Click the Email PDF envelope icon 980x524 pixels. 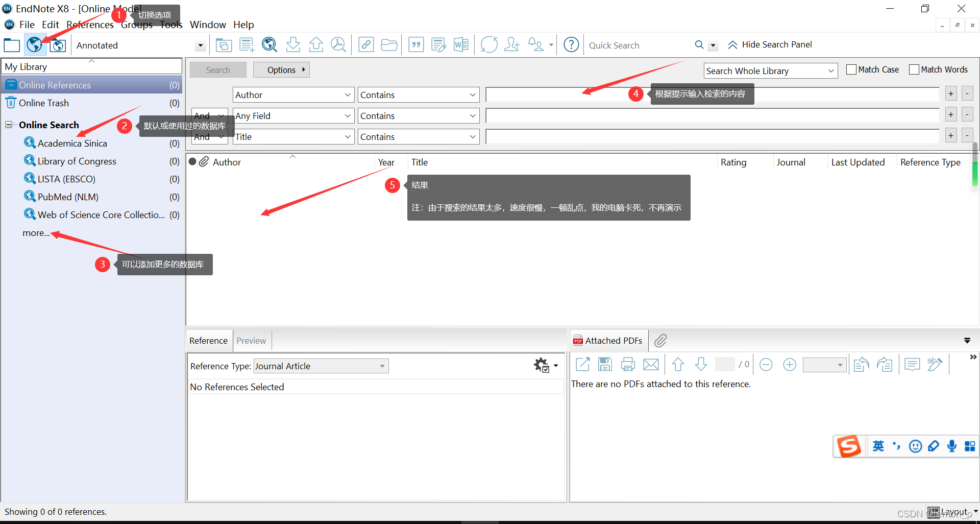coord(651,365)
